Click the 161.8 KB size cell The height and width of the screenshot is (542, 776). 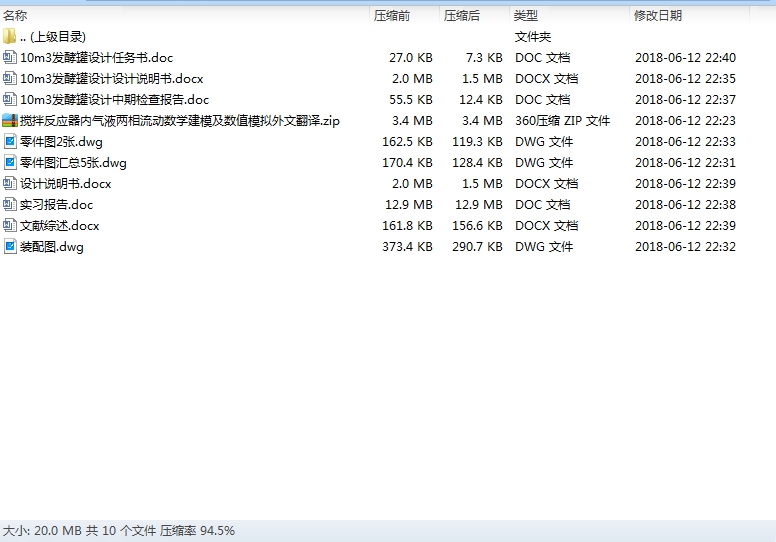point(407,226)
